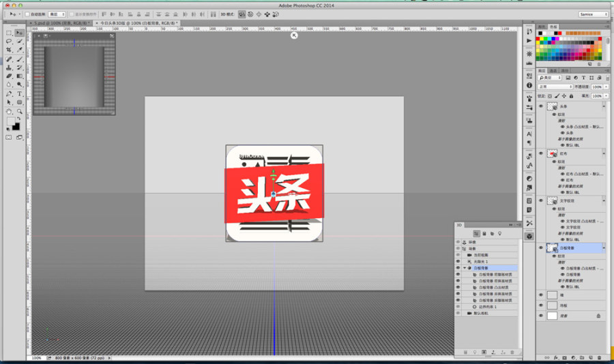Open the opacity value dropdown arrow
Screen dimensions: 614x364
(x=606, y=87)
